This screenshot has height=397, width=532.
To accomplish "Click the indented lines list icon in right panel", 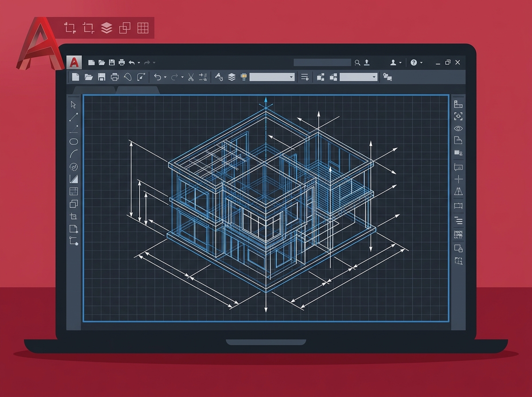I will (x=458, y=221).
